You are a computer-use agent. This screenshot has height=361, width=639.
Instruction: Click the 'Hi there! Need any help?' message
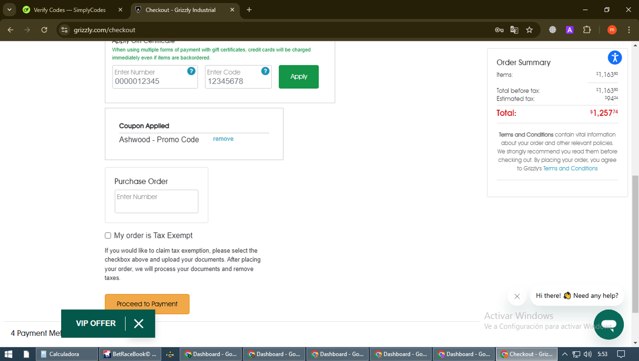pos(577,296)
